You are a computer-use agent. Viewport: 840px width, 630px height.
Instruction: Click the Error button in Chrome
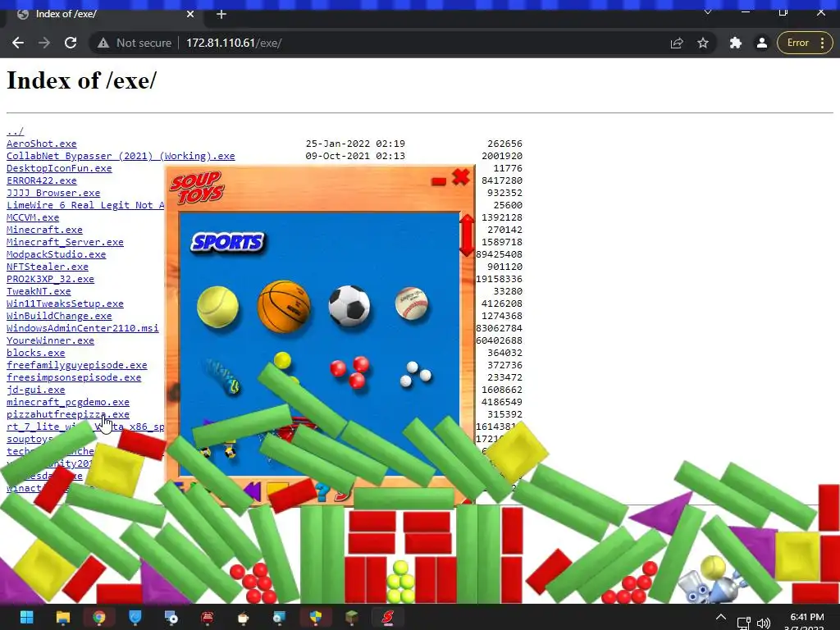pyautogui.click(x=797, y=43)
